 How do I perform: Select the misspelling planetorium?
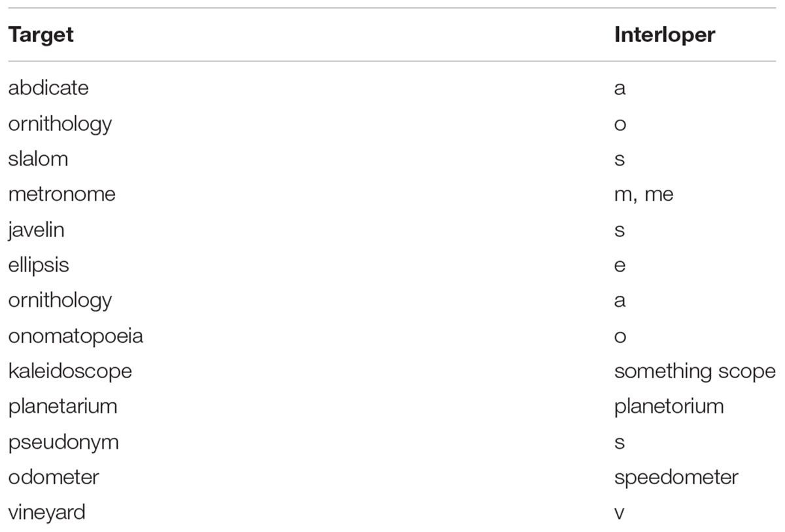[x=669, y=407]
